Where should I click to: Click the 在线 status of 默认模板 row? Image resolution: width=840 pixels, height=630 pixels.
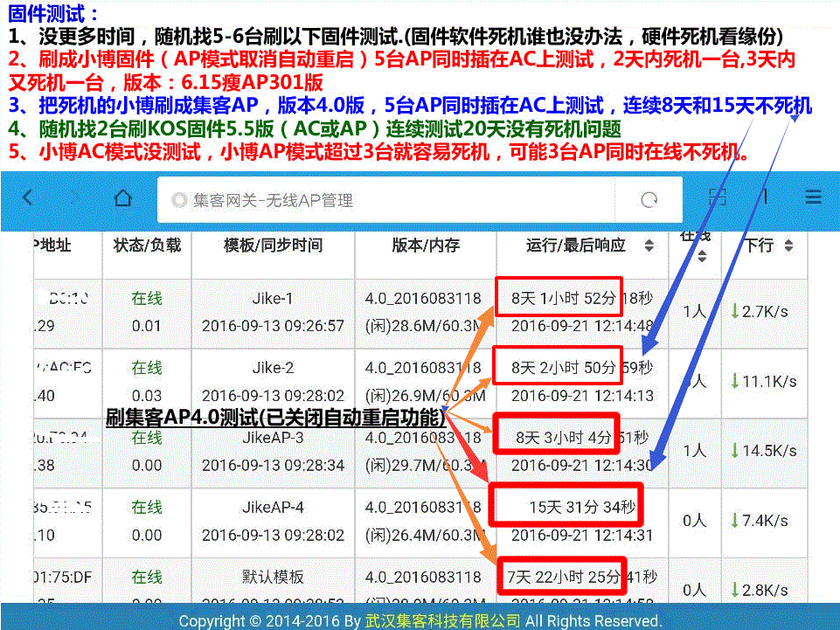click(147, 577)
